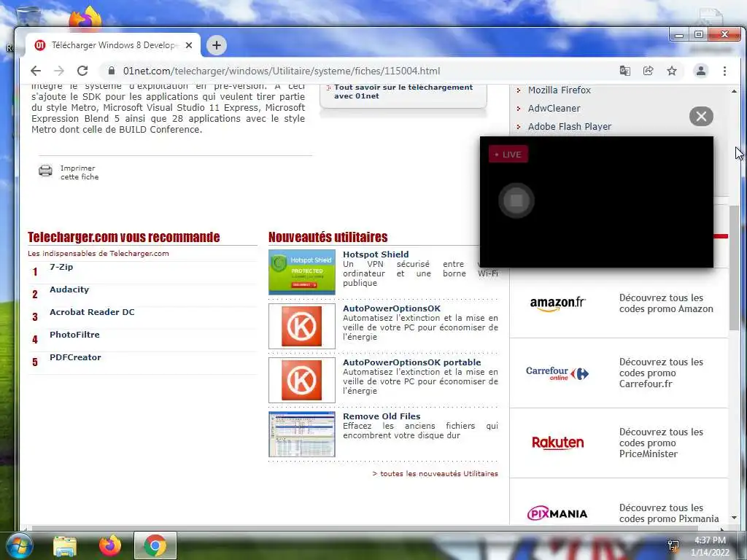747x560 pixels.
Task: Launch Firefox from the taskbar
Action: tap(109, 545)
